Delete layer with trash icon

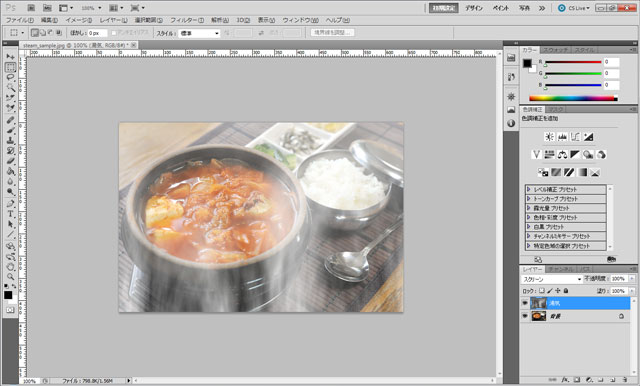625,379
